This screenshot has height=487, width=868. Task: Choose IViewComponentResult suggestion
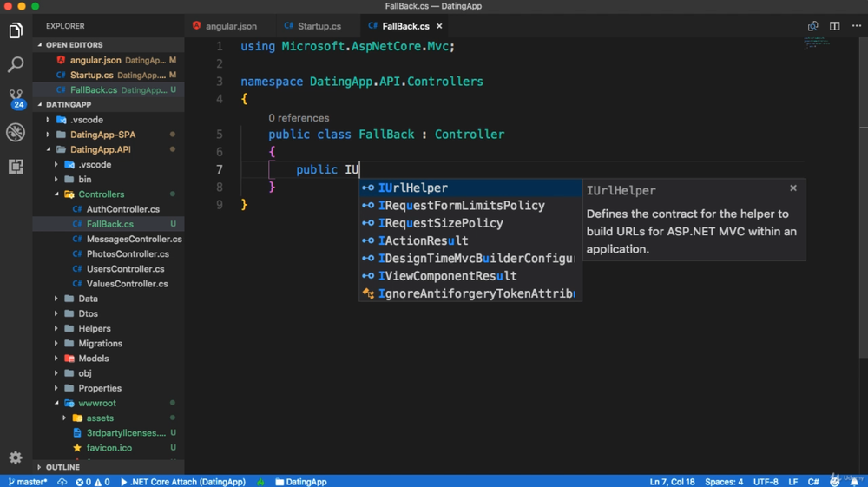tap(470, 275)
